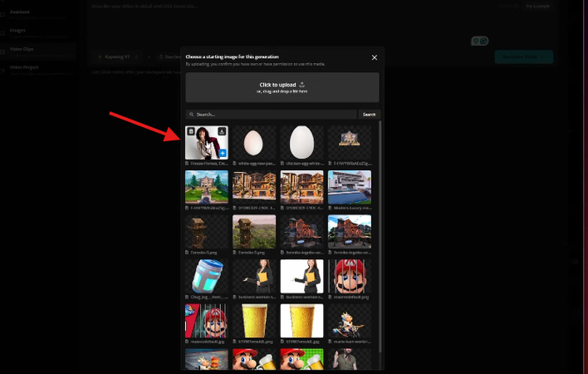
Task: Click the upload arrow icon beside Click to upload
Action: (x=301, y=85)
